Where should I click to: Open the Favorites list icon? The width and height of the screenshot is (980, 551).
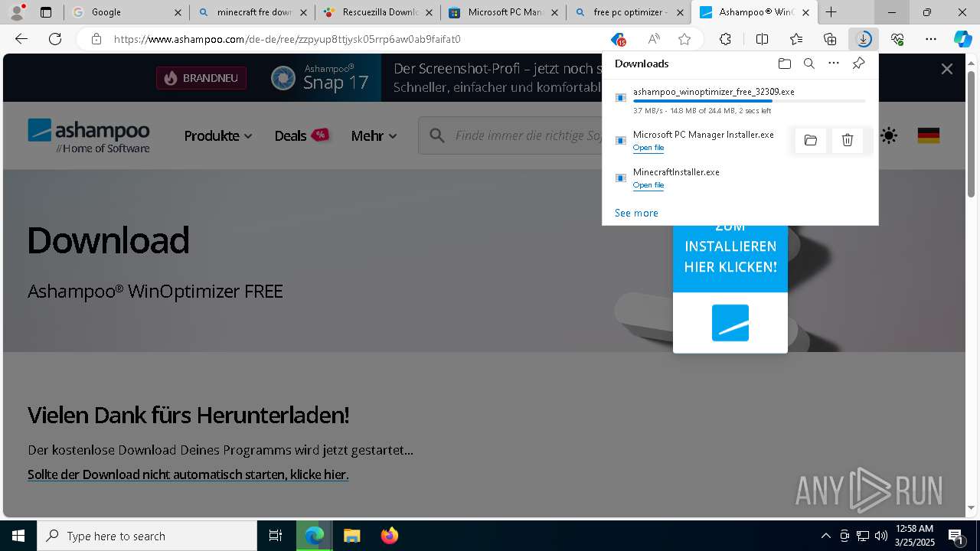pos(796,39)
